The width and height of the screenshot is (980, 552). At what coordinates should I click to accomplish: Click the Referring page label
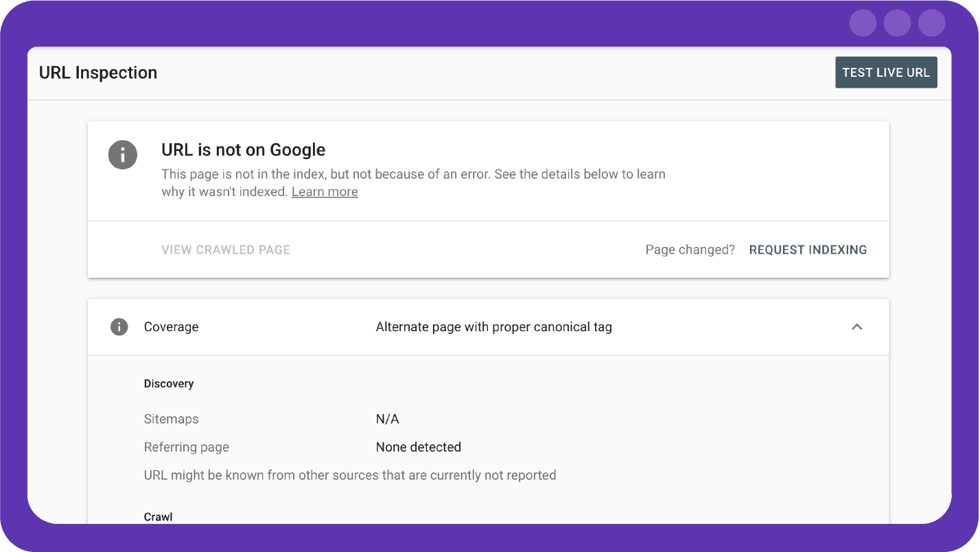tap(187, 447)
